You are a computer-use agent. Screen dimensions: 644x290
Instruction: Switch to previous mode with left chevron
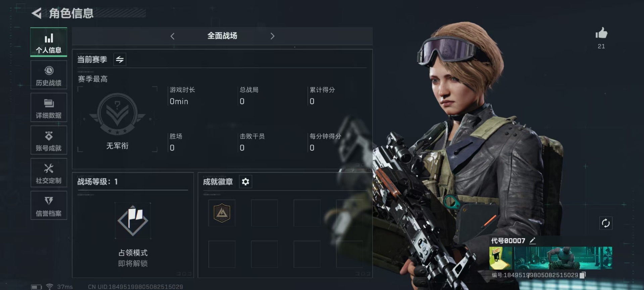tap(172, 36)
